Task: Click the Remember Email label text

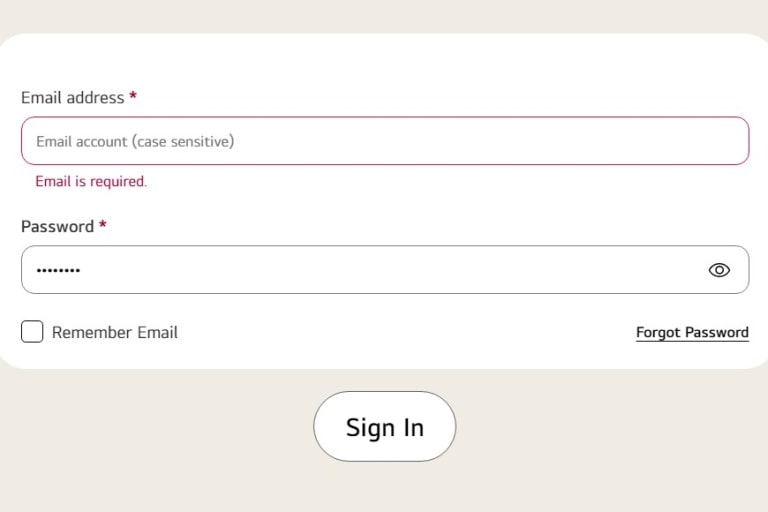Action: (114, 332)
